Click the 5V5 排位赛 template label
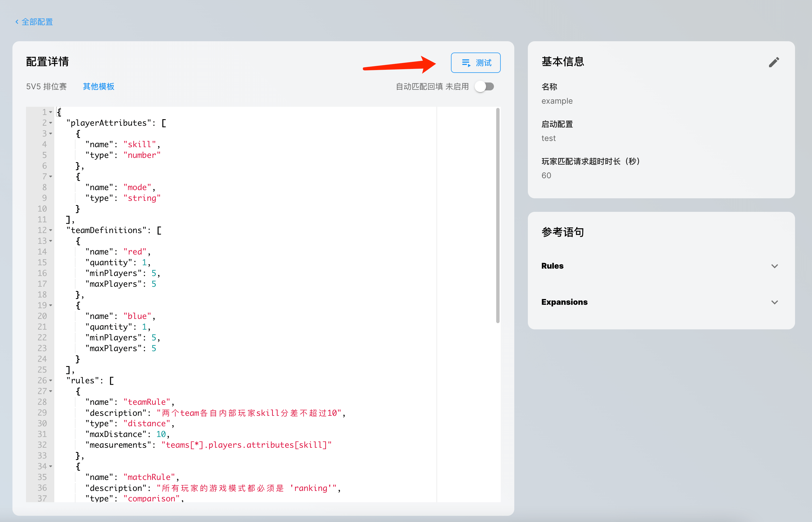This screenshot has height=522, width=812. point(46,87)
